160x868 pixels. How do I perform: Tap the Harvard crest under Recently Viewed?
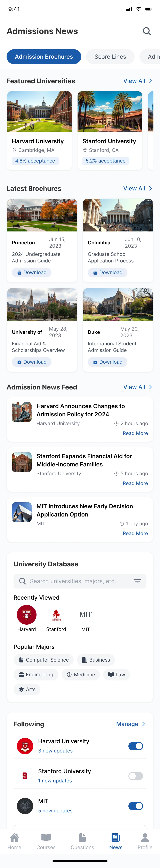coord(27,615)
